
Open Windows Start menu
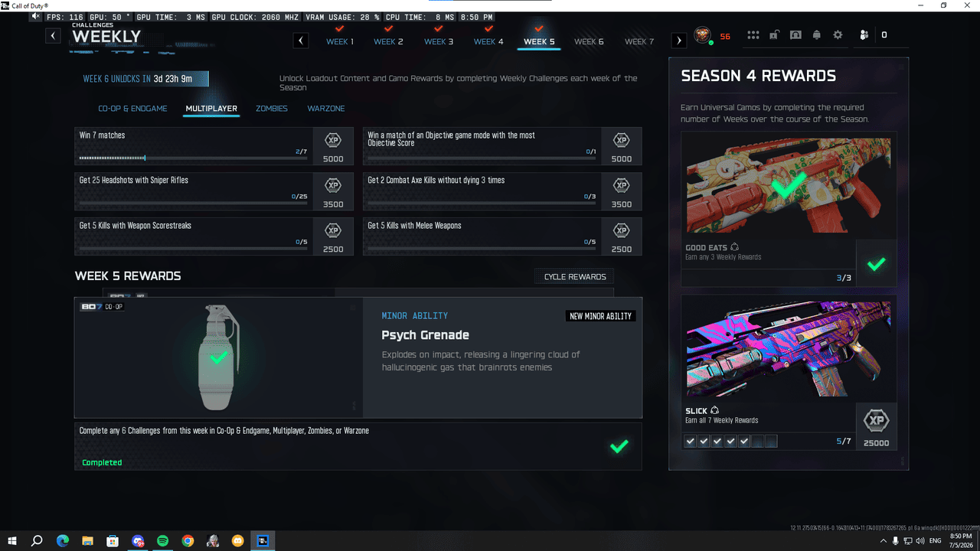pos(12,541)
